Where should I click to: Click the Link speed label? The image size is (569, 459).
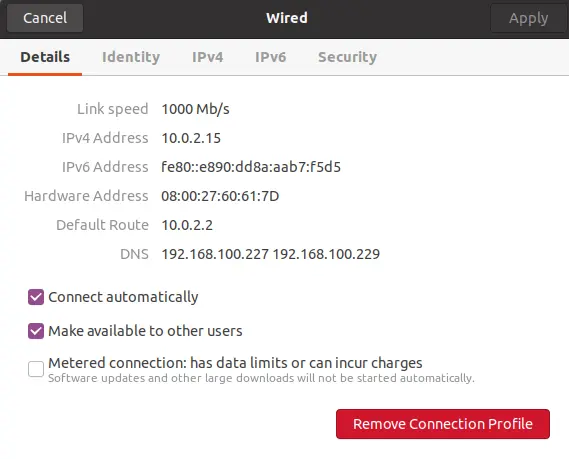(x=112, y=109)
